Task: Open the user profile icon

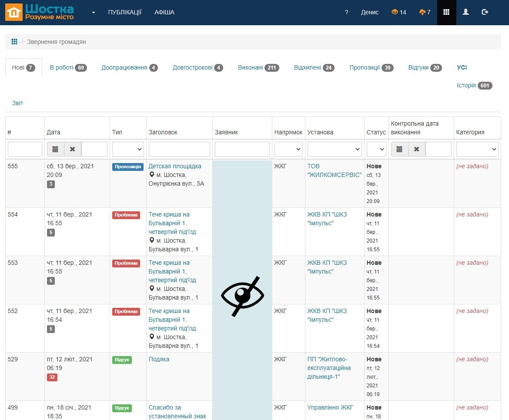Action: 465,12
